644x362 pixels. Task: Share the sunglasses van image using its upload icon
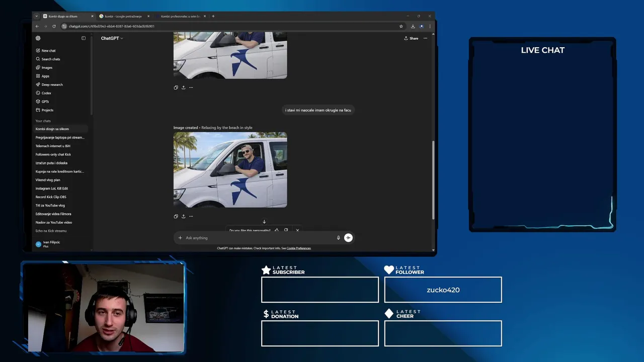tap(183, 216)
